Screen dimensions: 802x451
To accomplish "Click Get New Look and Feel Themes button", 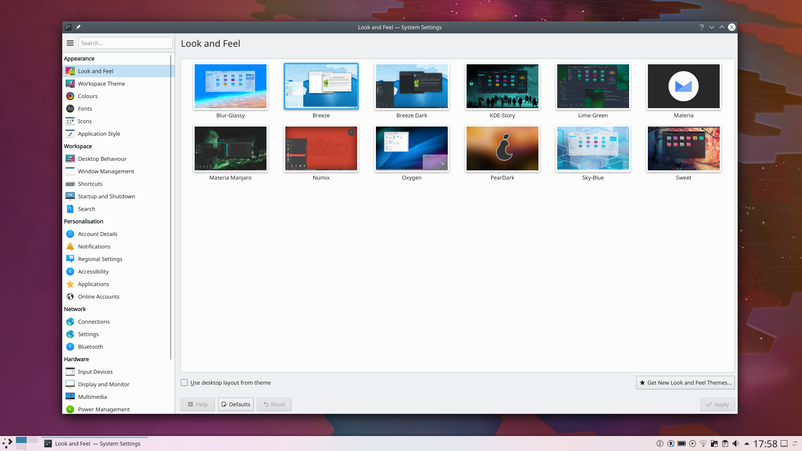I will point(685,382).
